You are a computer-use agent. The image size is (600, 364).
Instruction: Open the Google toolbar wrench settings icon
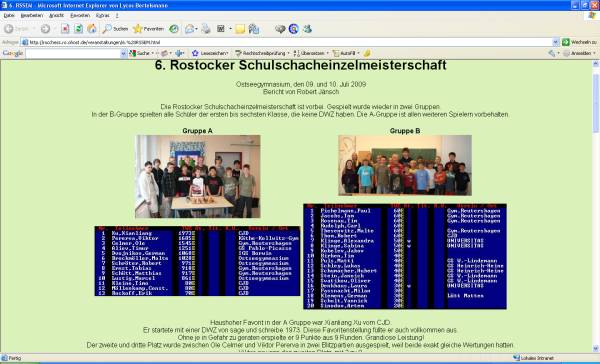click(551, 53)
